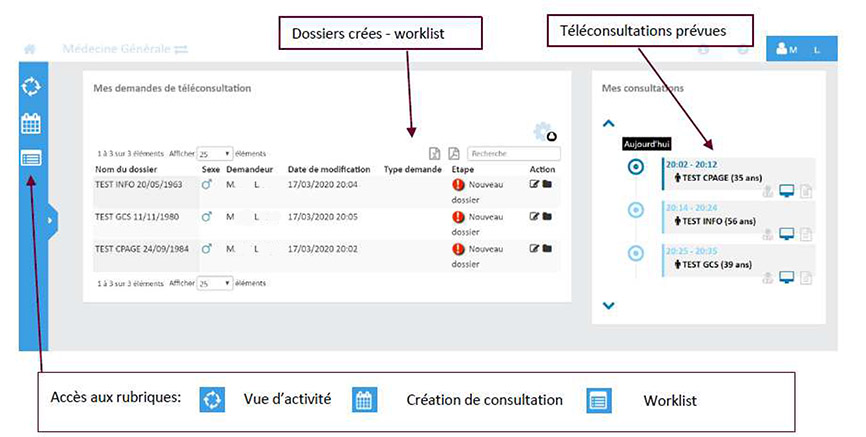
Task: Switch specialty next to Médecine Générale
Action: click(181, 50)
